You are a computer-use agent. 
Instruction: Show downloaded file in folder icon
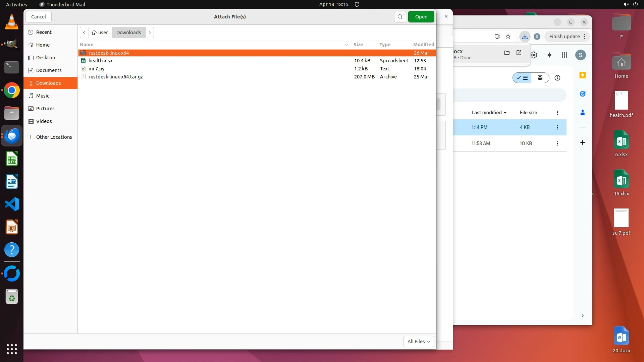coord(506,53)
